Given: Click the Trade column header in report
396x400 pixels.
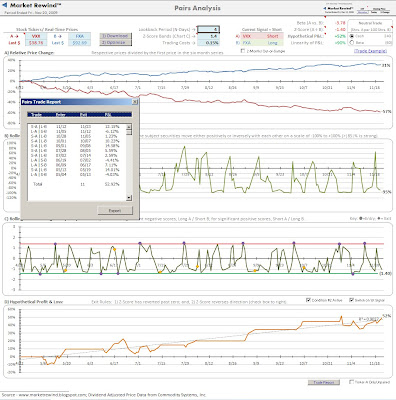Looking at the screenshot, I should click(37, 115).
